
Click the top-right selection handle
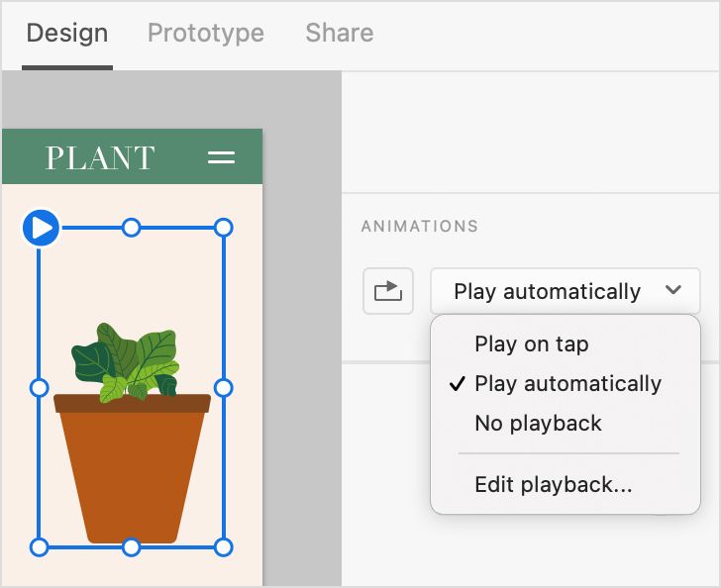(x=224, y=228)
